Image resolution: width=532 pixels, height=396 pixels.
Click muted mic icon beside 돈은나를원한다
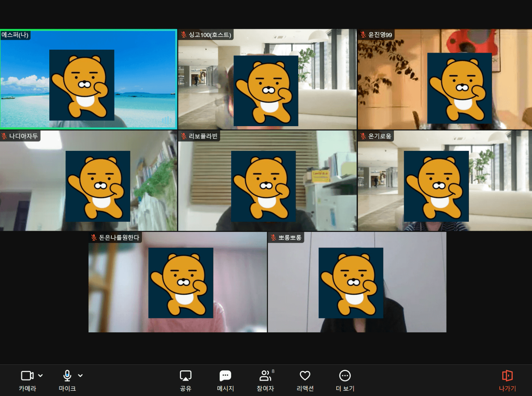[x=94, y=237]
